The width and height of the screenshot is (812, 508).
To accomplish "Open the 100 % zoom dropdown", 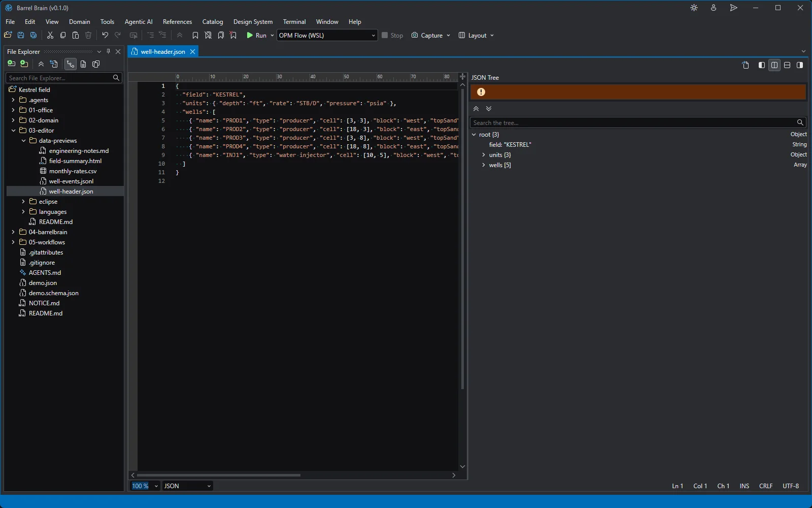I will click(x=145, y=486).
